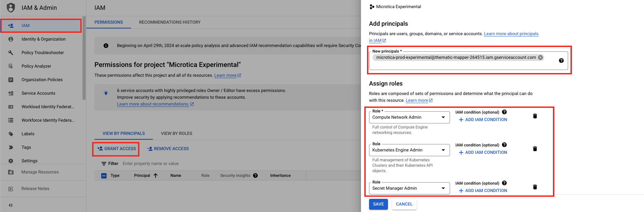Delete the Compute Network Admin role
Viewport: 644px width, 212px height.
click(x=535, y=116)
